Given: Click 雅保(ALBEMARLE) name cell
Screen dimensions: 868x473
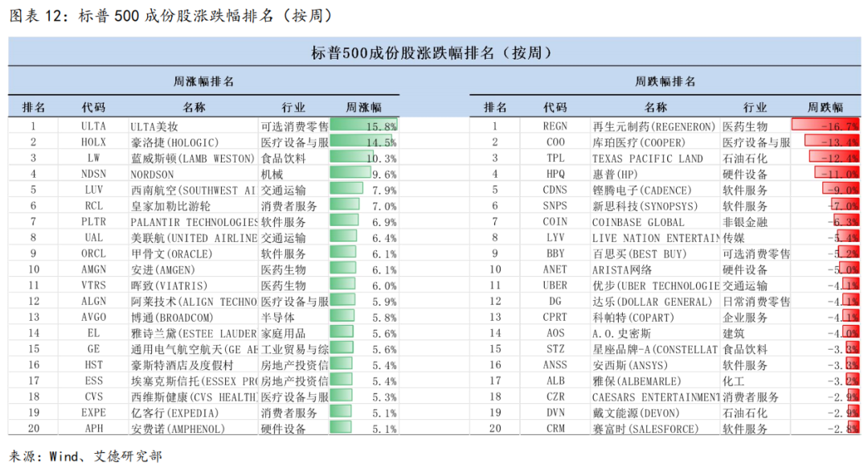Looking at the screenshot, I should tap(637, 381).
